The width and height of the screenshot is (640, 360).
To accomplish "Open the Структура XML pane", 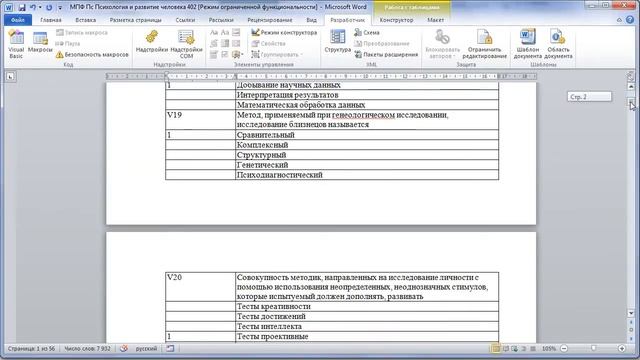I will [338, 42].
